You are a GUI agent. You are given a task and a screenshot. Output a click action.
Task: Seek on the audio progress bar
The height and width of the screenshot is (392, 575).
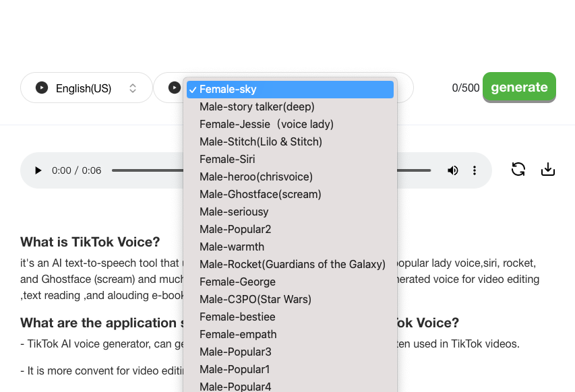[148, 170]
